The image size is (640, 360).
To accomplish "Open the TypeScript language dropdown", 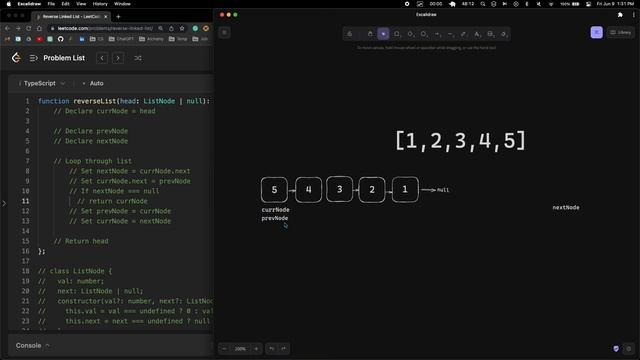I will (x=42, y=83).
